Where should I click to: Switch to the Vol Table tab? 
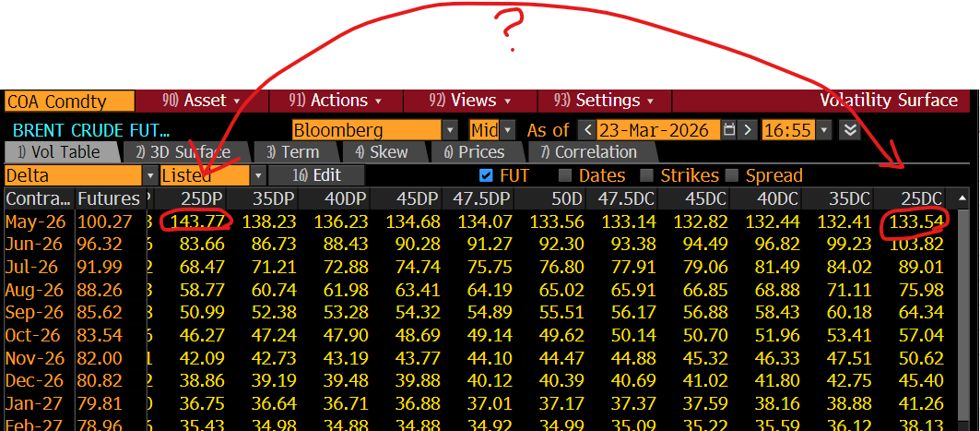(59, 152)
